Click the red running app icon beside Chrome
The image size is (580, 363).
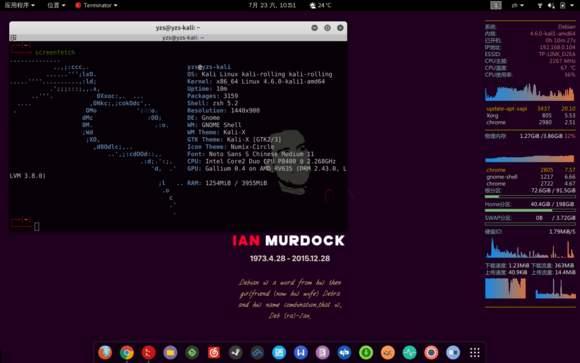pyautogui.click(x=148, y=353)
